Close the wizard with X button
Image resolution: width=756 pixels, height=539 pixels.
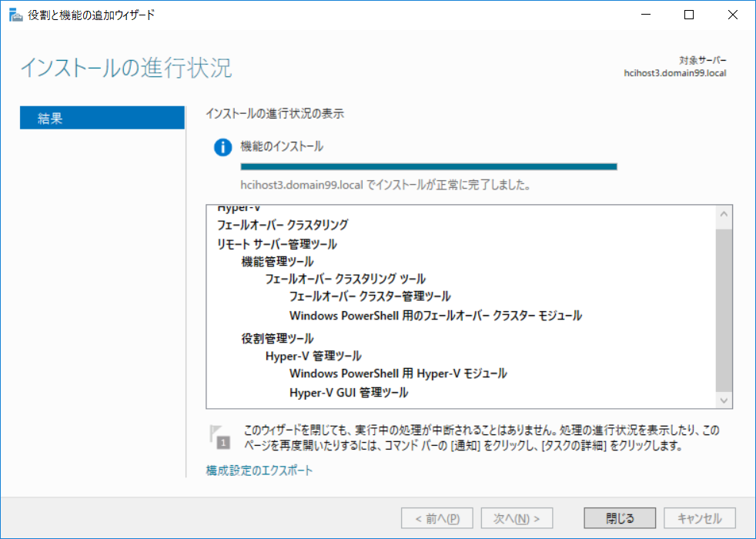tap(732, 15)
